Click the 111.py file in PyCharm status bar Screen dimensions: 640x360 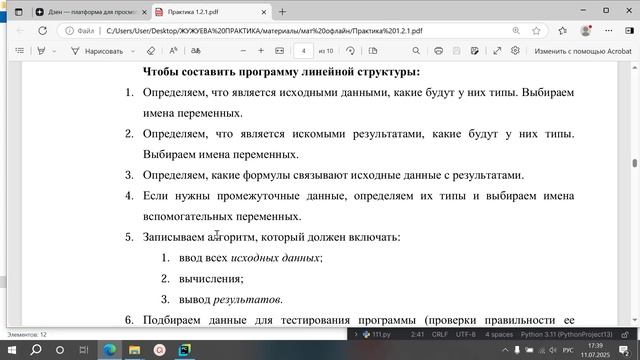377,334
